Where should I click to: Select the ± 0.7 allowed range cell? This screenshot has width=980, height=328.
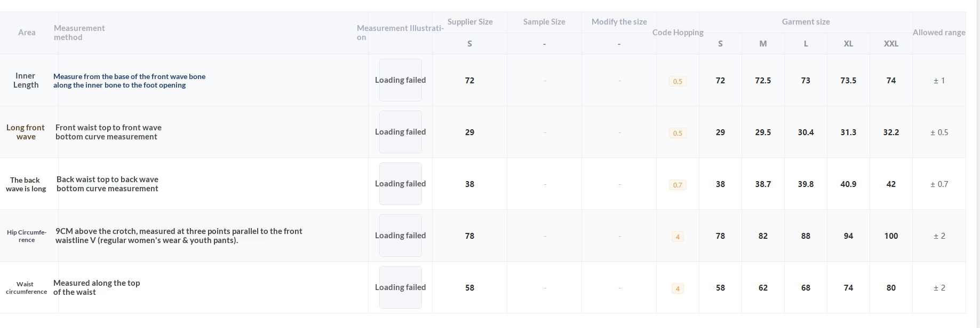[939, 184]
